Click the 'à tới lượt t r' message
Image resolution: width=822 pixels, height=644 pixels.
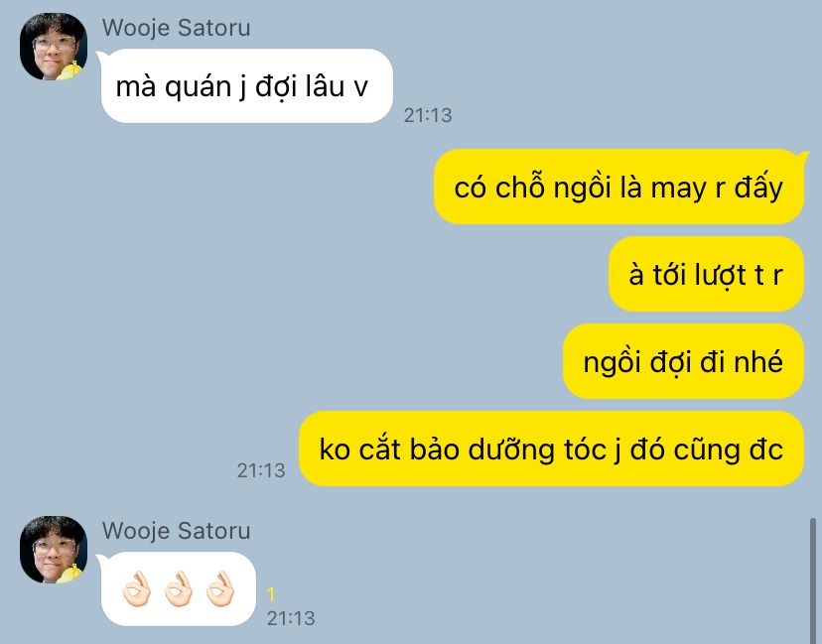pos(706,274)
